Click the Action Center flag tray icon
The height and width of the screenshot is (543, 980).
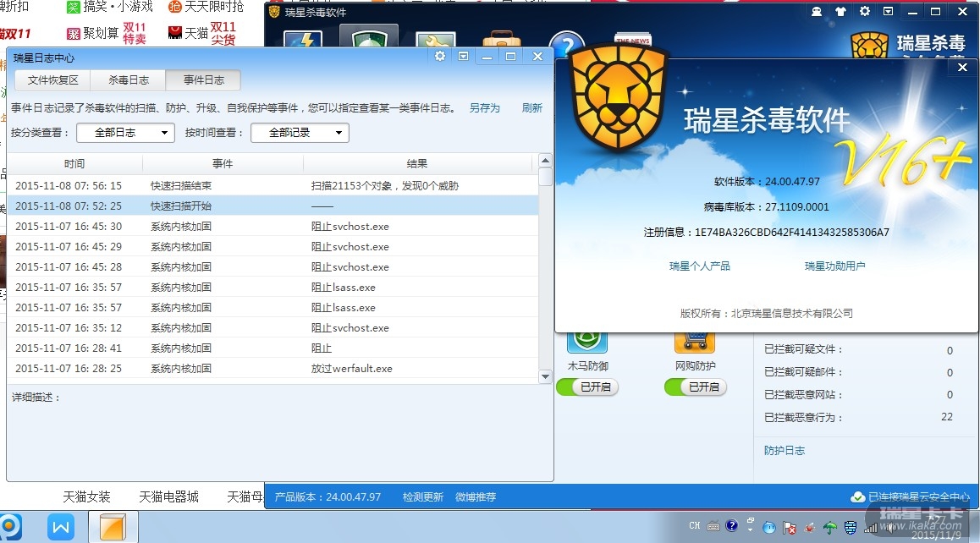(790, 529)
